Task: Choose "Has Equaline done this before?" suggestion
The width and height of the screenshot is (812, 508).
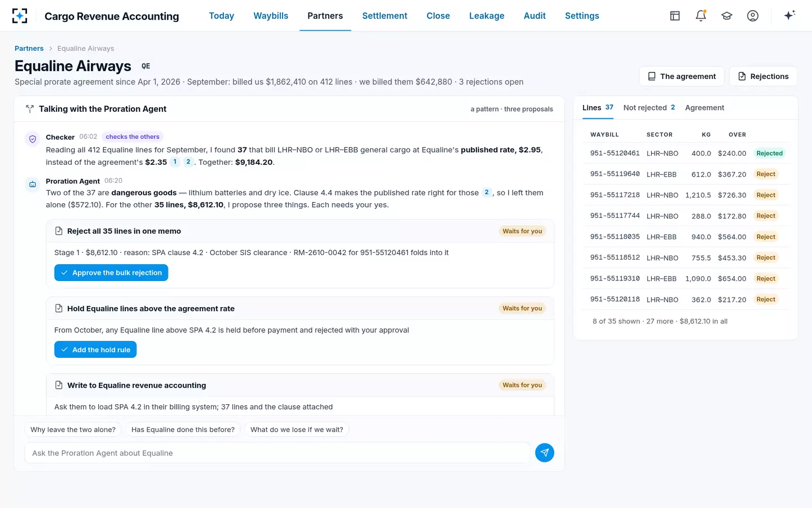Action: (183, 430)
